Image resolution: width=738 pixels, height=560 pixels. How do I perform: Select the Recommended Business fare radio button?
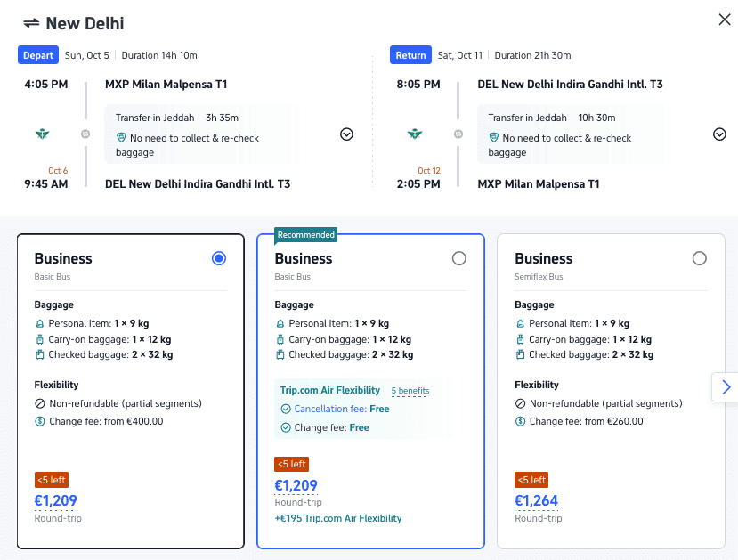point(458,258)
